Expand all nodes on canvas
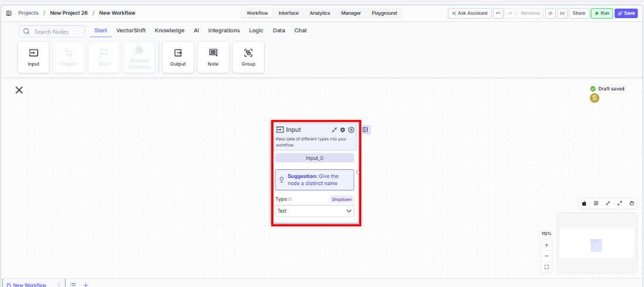The image size is (644, 287). point(620,203)
